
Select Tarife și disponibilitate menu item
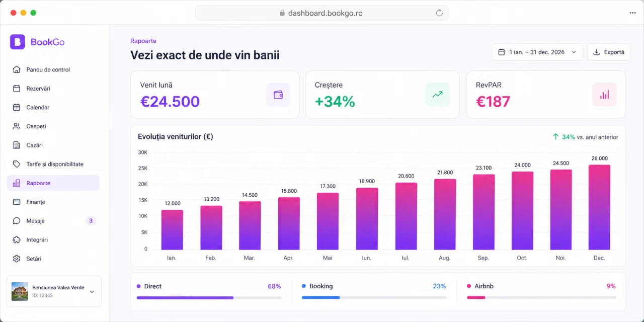point(53,164)
